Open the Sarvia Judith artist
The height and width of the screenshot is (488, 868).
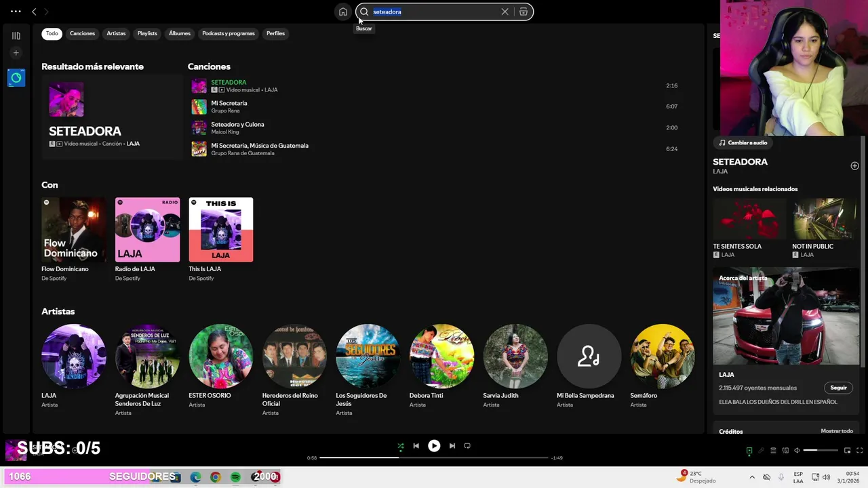[x=515, y=367]
